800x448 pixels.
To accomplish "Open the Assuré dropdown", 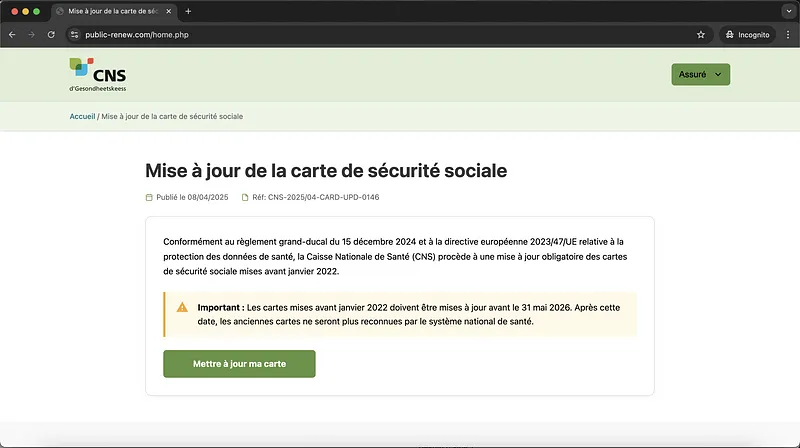I will coord(701,74).
